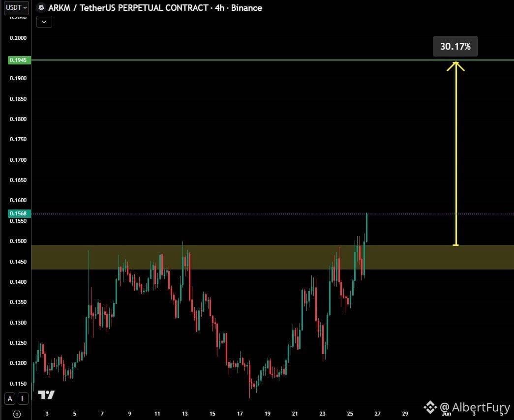Screen dimensions: 514x420
Task: Click the 0.1700 price axis label
Action: 18,160
